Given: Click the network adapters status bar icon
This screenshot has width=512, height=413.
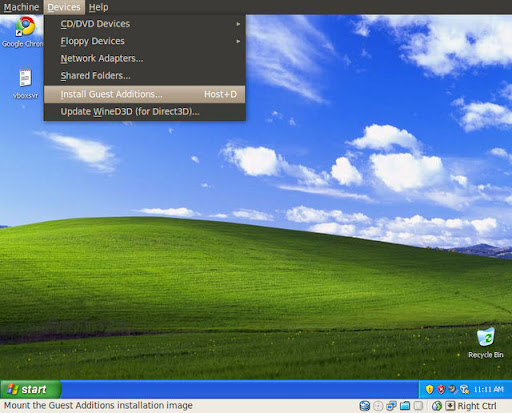Looking at the screenshot, I should (392, 406).
